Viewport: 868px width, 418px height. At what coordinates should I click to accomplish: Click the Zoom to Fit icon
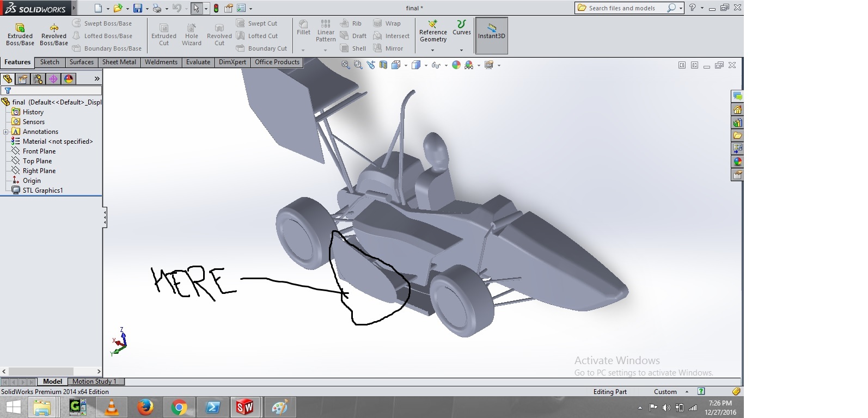tap(345, 65)
